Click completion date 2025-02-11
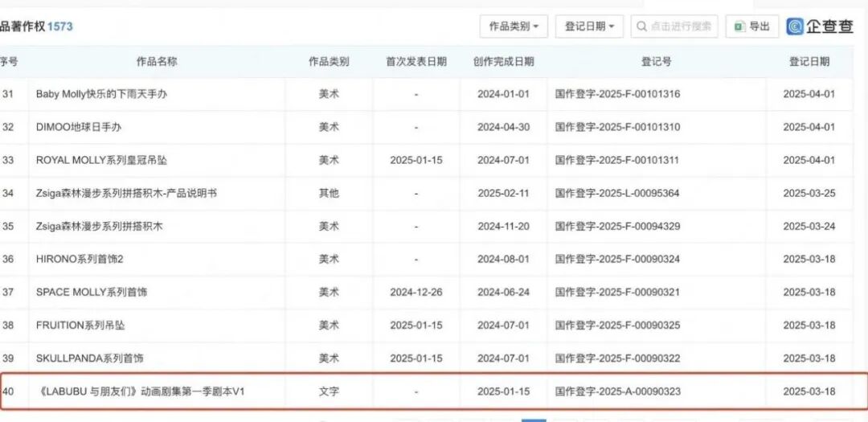The width and height of the screenshot is (868, 422). pyautogui.click(x=504, y=193)
